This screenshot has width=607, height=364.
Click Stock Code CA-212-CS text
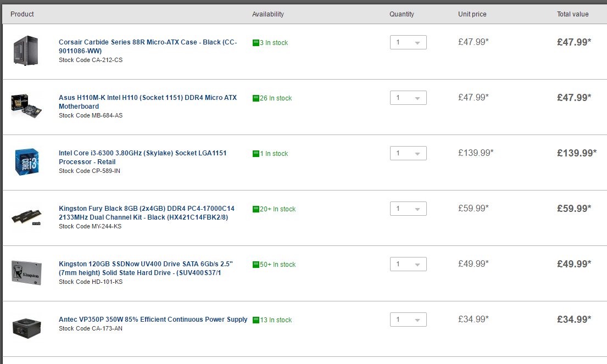(x=91, y=60)
